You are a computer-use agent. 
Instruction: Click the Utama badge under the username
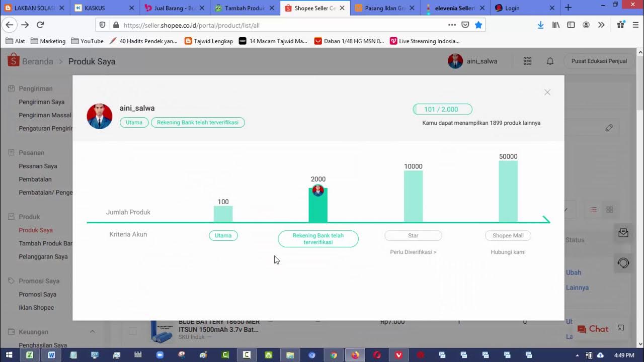134,122
